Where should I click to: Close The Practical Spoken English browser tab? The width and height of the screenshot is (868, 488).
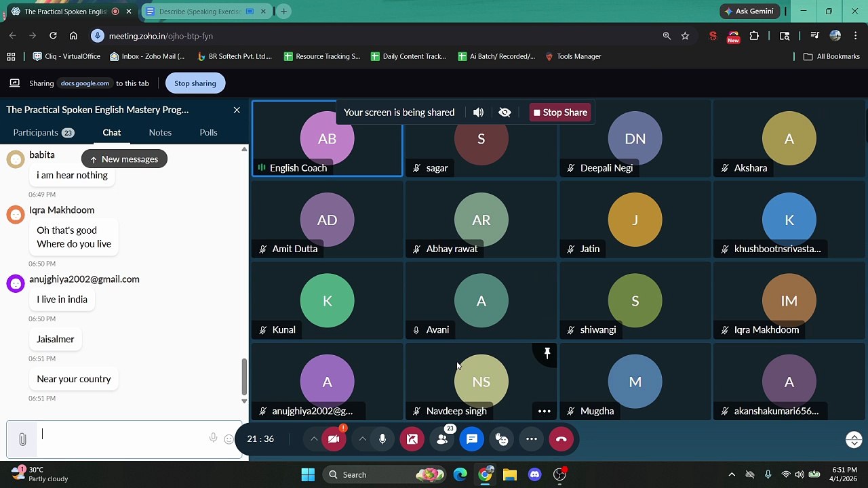[x=129, y=12]
